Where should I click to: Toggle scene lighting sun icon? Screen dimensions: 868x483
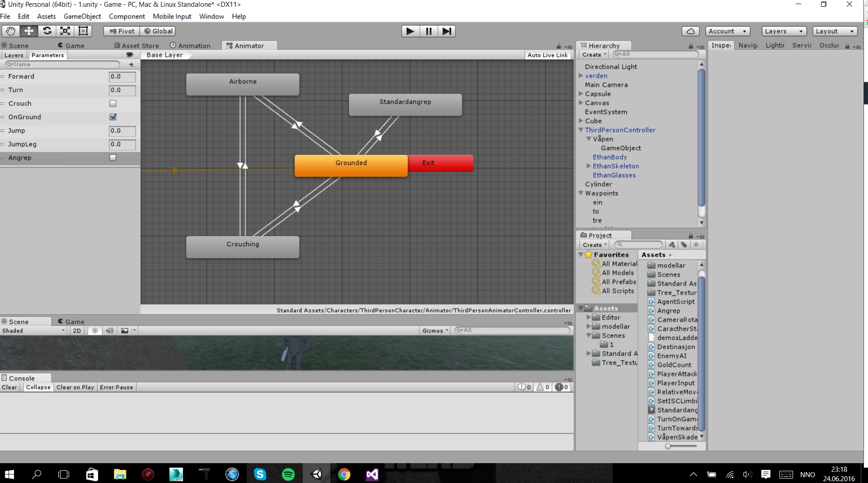(x=95, y=331)
